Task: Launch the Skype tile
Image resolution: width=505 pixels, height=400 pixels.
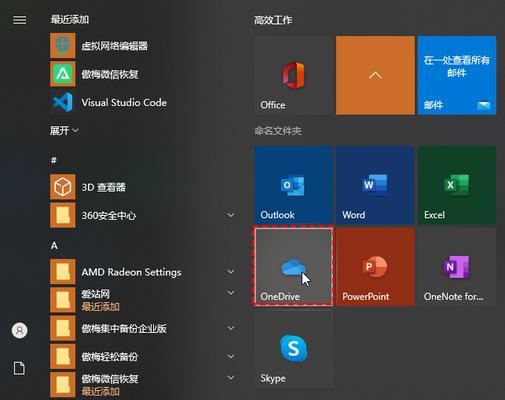Action: [293, 348]
